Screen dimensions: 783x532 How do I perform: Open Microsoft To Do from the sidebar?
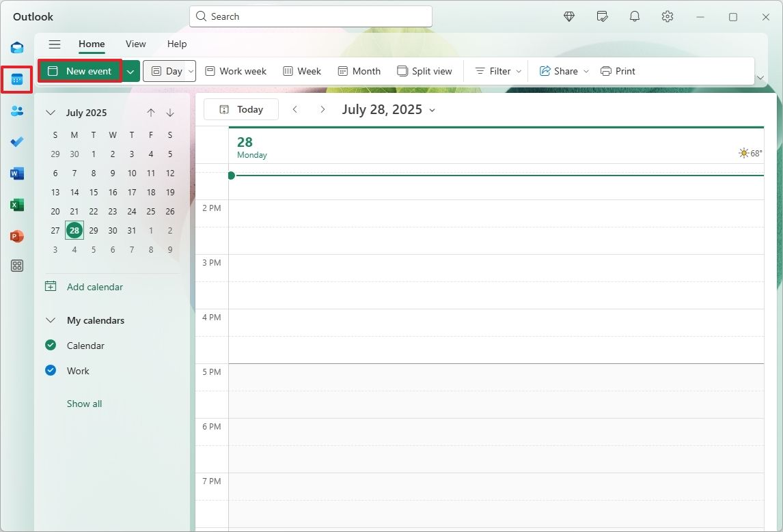tap(16, 142)
